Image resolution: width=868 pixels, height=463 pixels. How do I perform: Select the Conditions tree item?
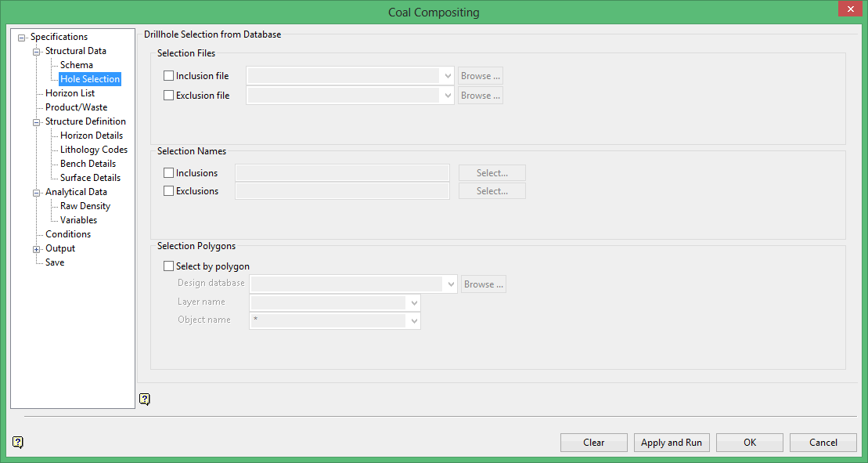pyautogui.click(x=67, y=234)
